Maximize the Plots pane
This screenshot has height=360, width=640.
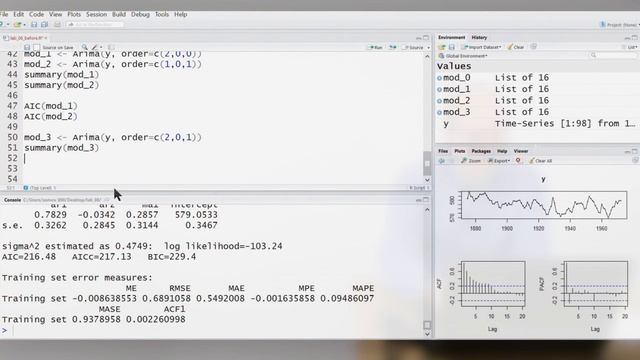[635, 151]
